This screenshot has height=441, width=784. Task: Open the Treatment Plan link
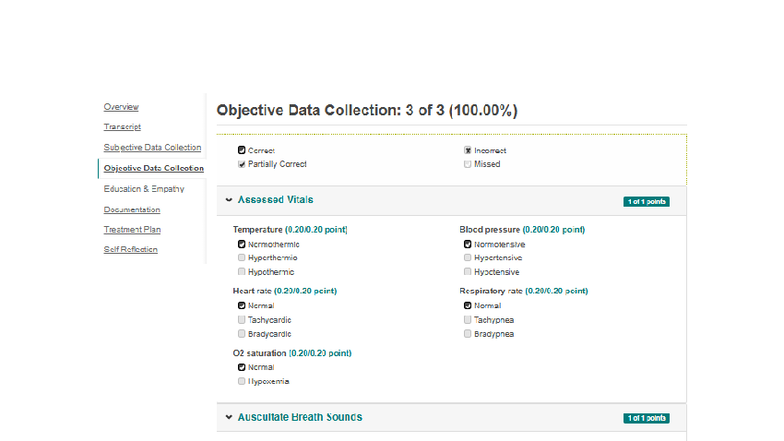[x=132, y=229]
